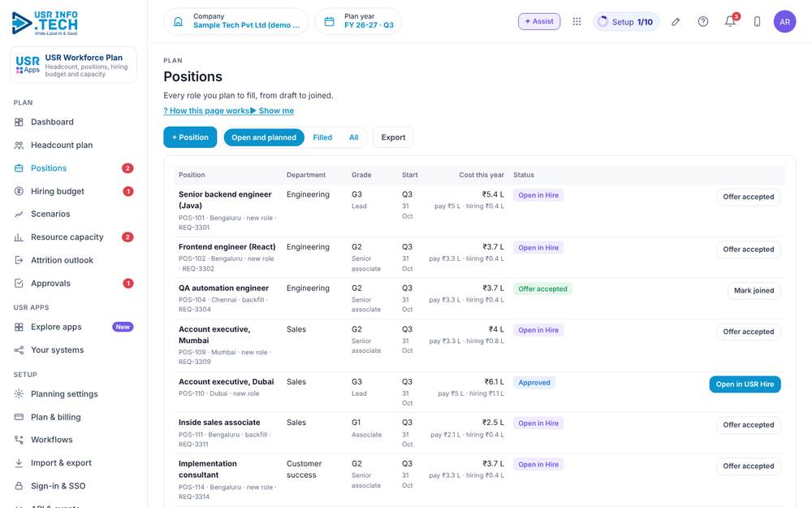Click the Status column header
Image resolution: width=812 pixels, height=508 pixels.
pos(524,176)
